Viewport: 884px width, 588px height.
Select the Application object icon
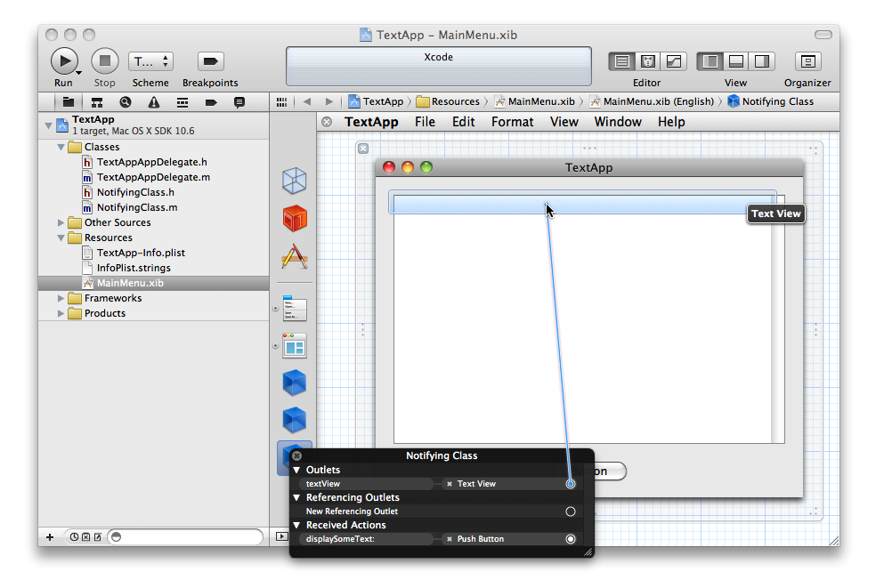point(295,256)
